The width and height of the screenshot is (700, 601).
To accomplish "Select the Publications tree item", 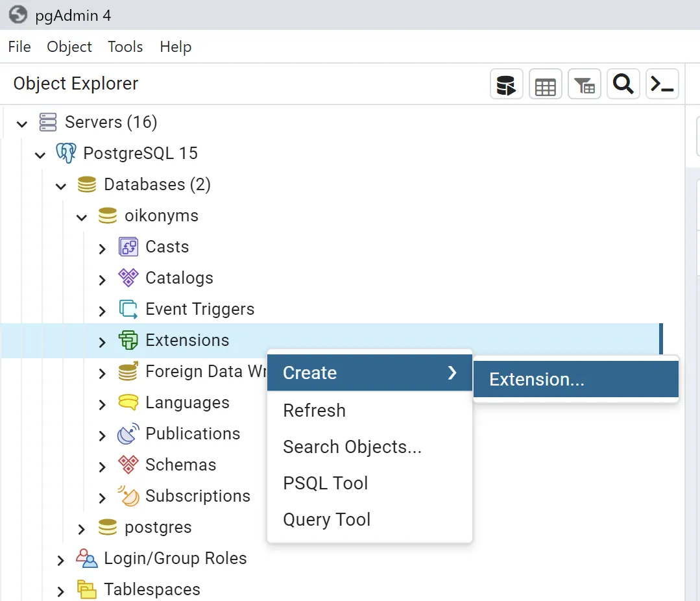I will pos(193,434).
